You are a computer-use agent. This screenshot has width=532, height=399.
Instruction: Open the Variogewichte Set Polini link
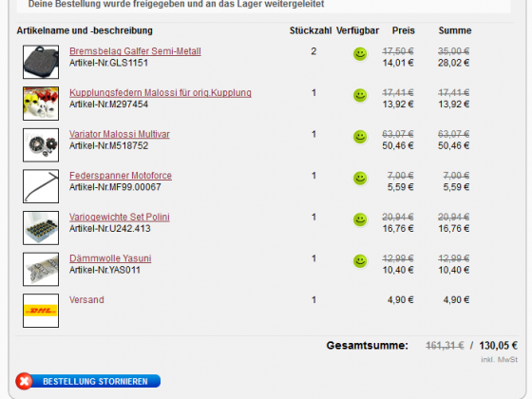(x=120, y=217)
